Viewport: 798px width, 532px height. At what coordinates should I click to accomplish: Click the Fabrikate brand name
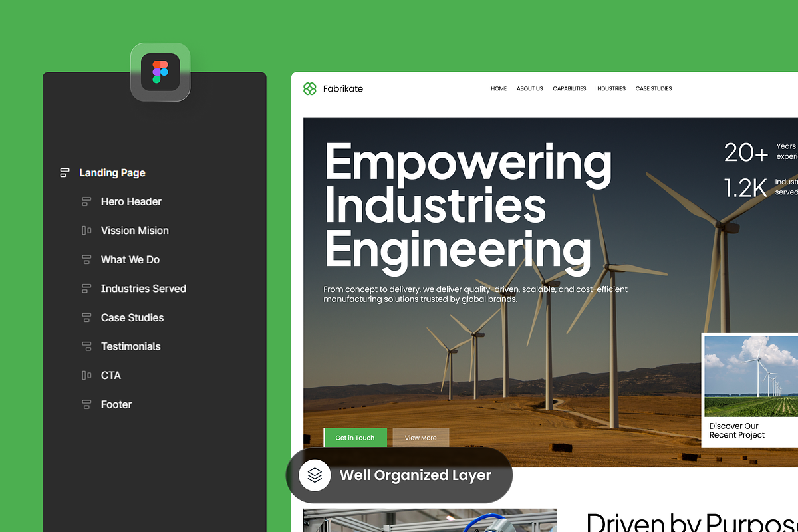[x=343, y=88]
